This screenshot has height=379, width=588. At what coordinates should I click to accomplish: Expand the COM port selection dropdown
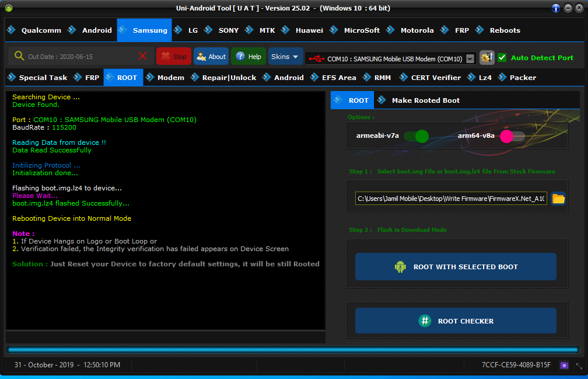[x=470, y=59]
